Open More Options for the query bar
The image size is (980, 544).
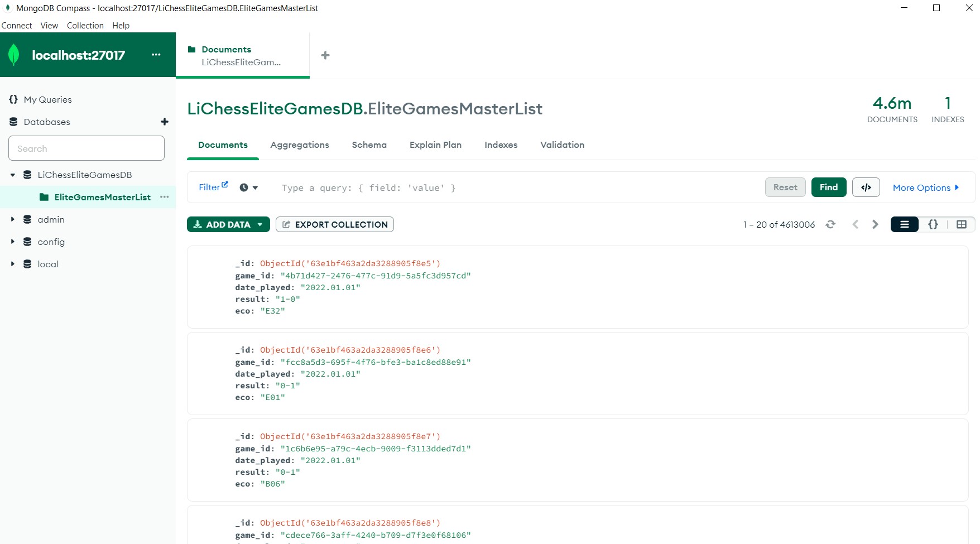[926, 187]
